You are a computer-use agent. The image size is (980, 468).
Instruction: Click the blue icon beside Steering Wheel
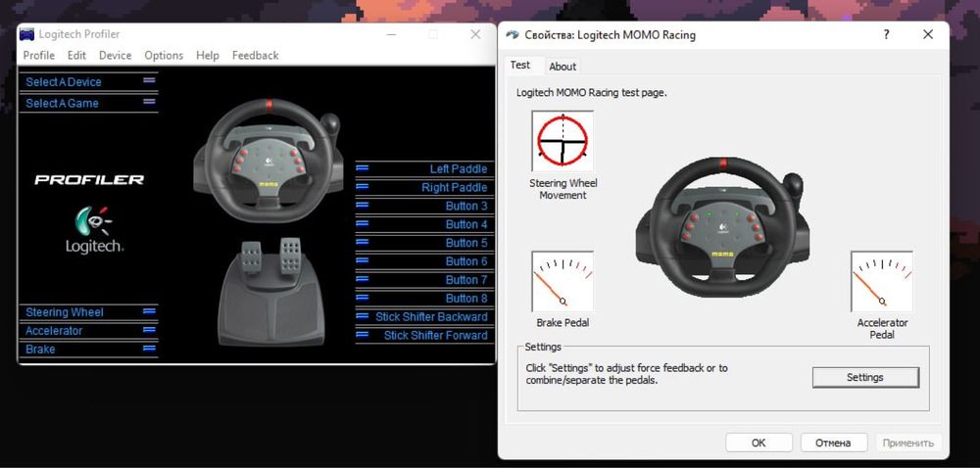click(149, 310)
